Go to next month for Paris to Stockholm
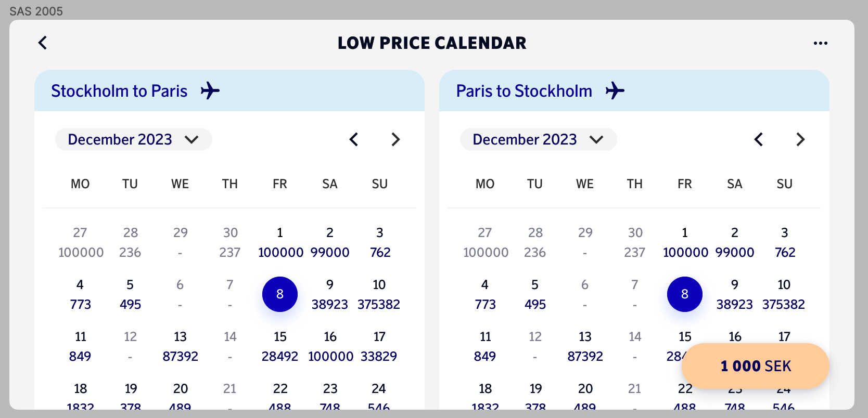Viewport: 868px width, 418px height. click(x=800, y=139)
